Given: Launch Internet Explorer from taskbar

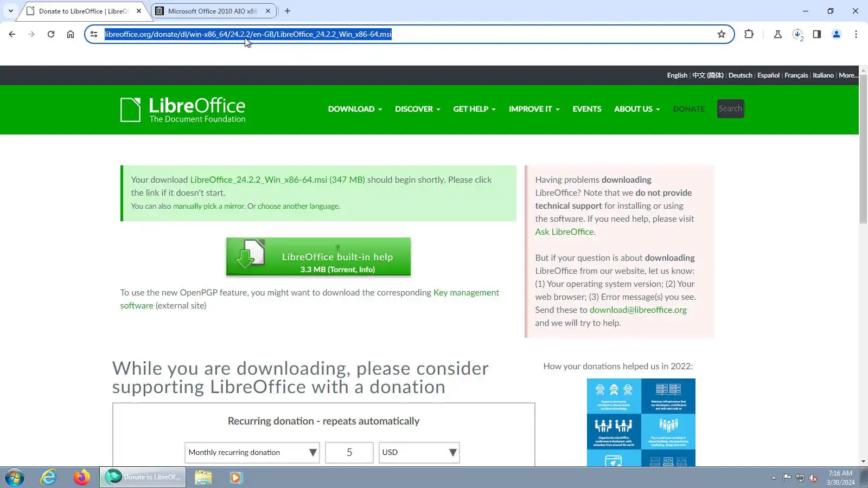Looking at the screenshot, I should (x=48, y=477).
